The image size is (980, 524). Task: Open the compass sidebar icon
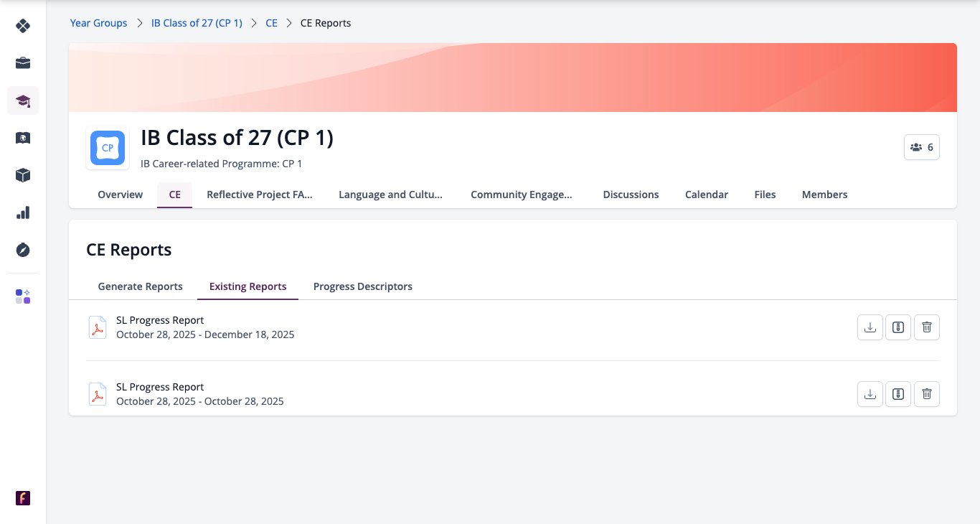[x=23, y=250]
